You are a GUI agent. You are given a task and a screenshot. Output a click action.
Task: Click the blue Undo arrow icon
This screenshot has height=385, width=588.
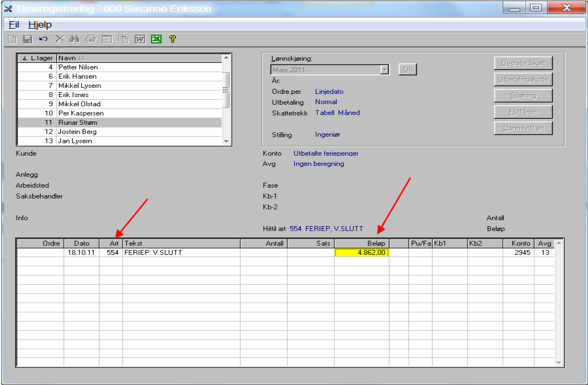point(43,39)
